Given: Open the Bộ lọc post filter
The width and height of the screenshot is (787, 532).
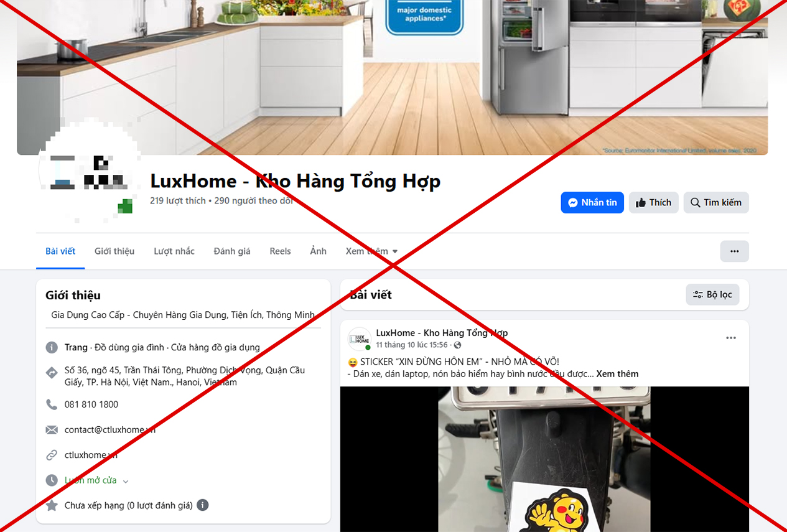Looking at the screenshot, I should click(713, 295).
